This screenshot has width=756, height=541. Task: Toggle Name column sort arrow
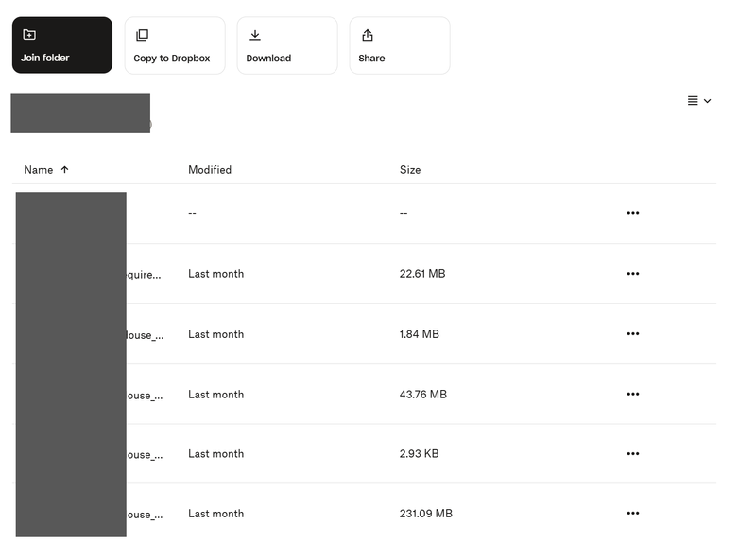(x=64, y=170)
